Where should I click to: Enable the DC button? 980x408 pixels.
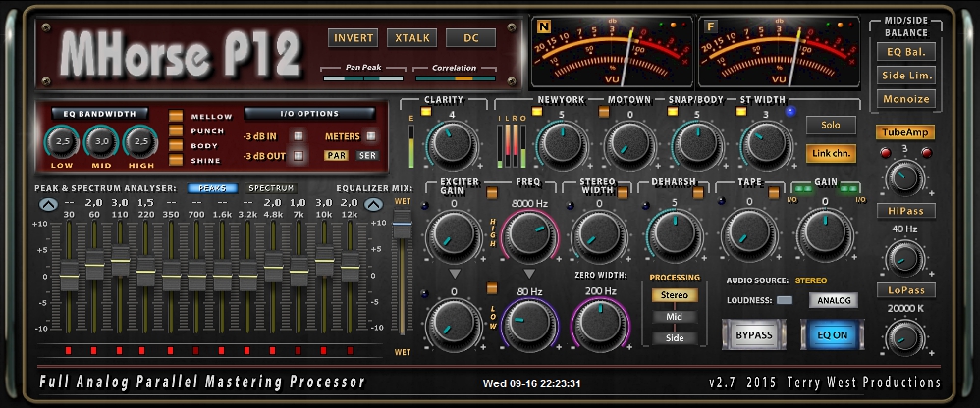[x=470, y=38]
